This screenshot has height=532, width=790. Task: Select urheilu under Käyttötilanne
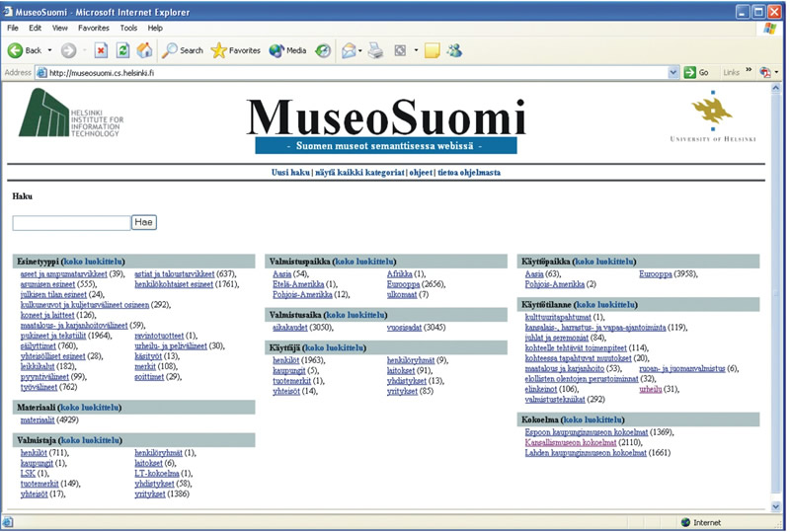pyautogui.click(x=651, y=389)
